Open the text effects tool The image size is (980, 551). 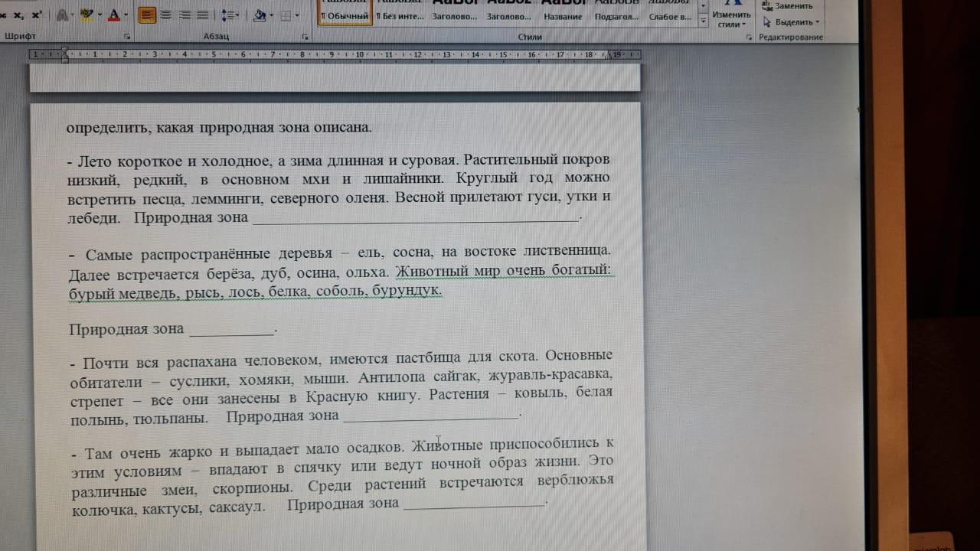coord(64,15)
